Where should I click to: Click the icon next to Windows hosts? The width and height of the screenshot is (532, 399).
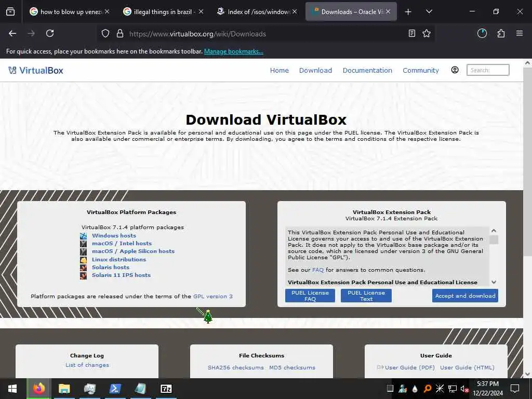pyautogui.click(x=84, y=235)
